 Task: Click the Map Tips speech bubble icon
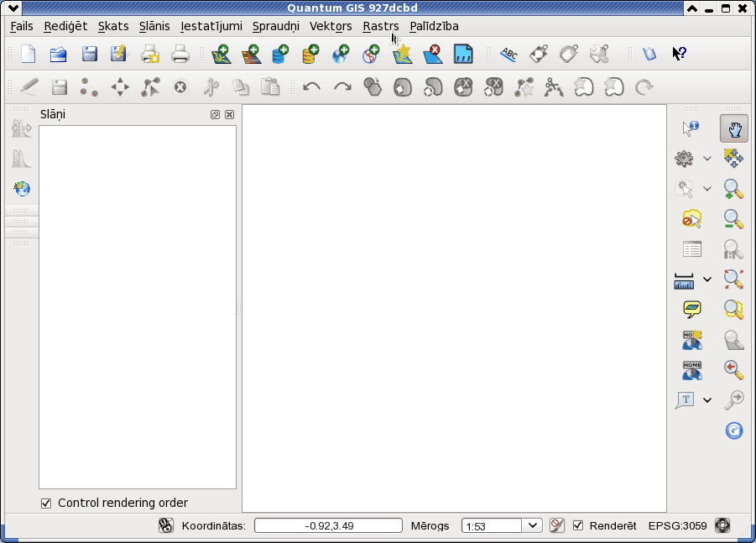point(692,309)
